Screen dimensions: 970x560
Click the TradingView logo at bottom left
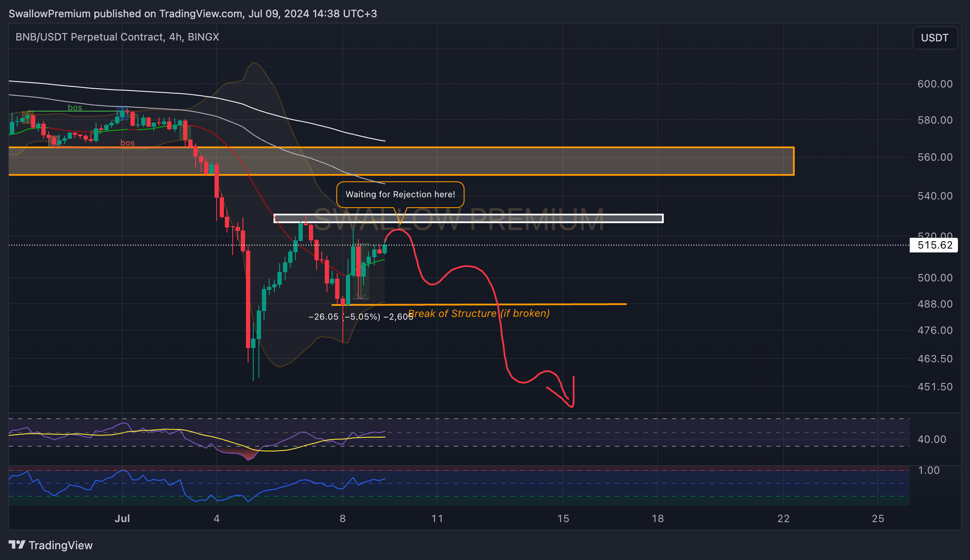pyautogui.click(x=51, y=545)
